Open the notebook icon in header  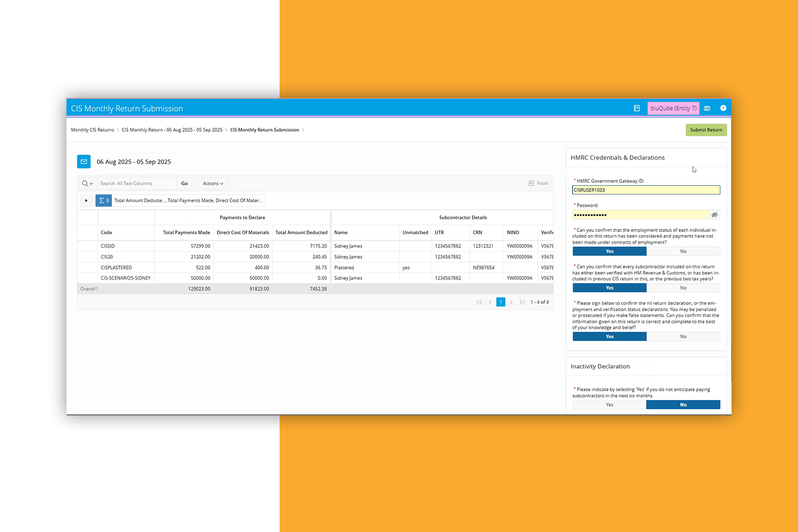coord(637,108)
